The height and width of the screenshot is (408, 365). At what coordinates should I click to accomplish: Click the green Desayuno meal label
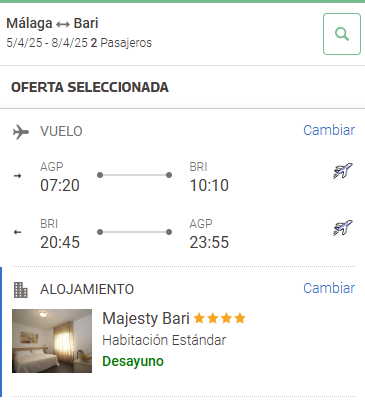(133, 361)
